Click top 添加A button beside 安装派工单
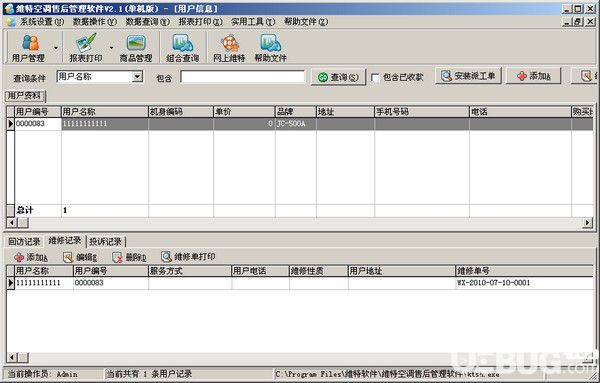 point(534,76)
